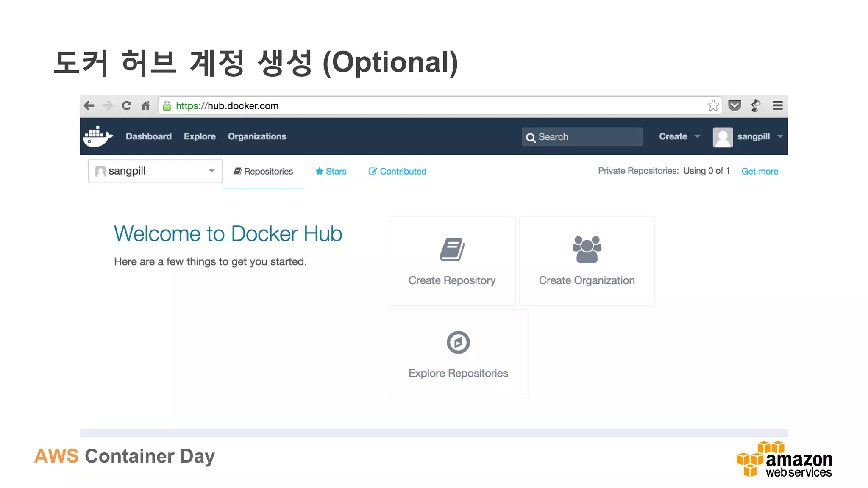The width and height of the screenshot is (868, 488).
Task: Switch to the Contributed tab
Action: click(398, 171)
